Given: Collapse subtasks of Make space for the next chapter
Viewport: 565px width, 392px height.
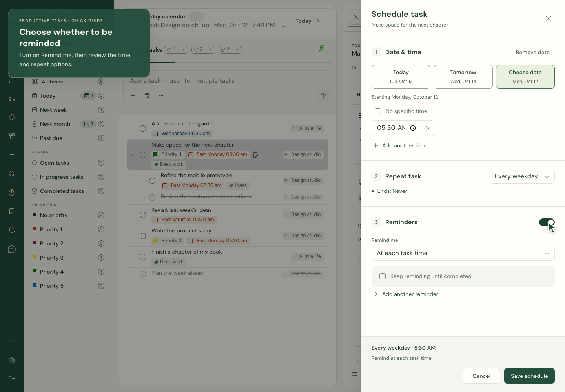Looking at the screenshot, I should (132, 155).
